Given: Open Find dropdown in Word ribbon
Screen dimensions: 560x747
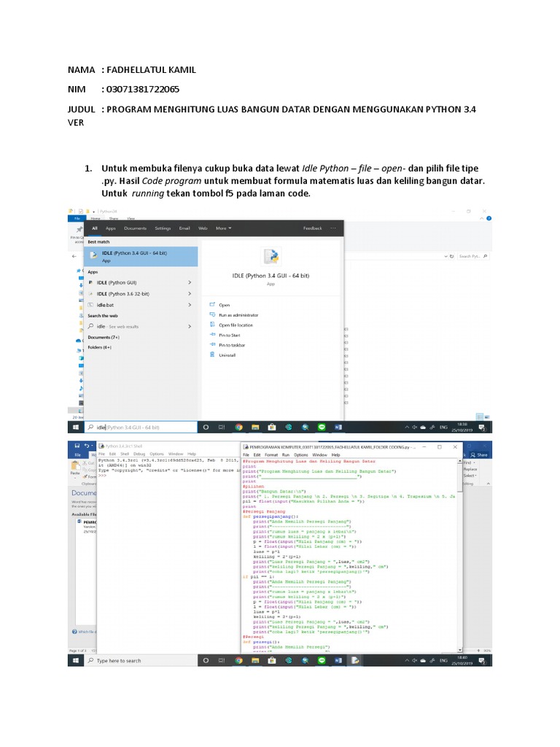Looking at the screenshot, I should [x=468, y=462].
